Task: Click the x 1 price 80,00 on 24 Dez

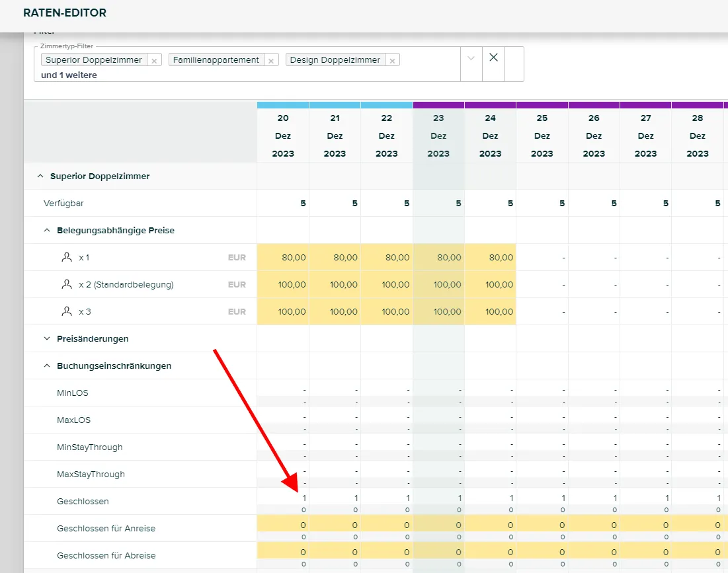Action: click(x=490, y=258)
